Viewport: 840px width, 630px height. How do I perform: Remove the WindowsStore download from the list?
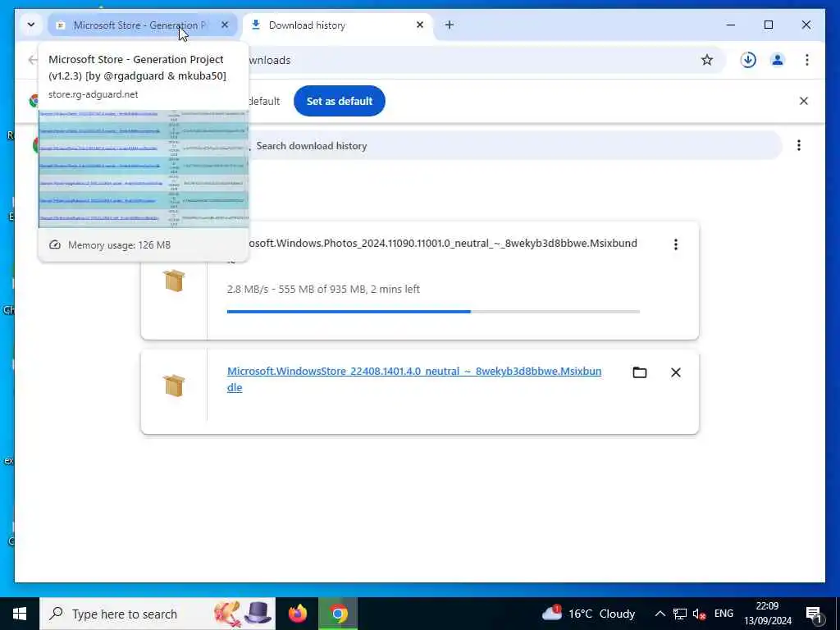(x=676, y=372)
